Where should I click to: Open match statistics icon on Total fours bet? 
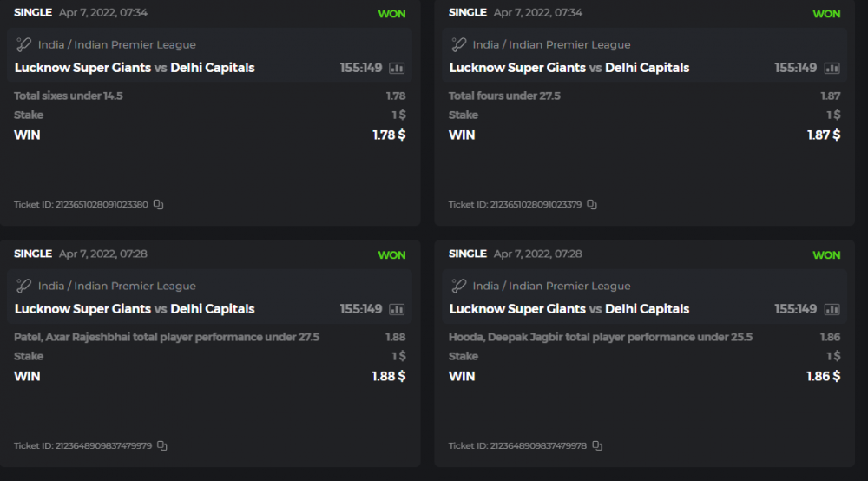[x=832, y=68]
